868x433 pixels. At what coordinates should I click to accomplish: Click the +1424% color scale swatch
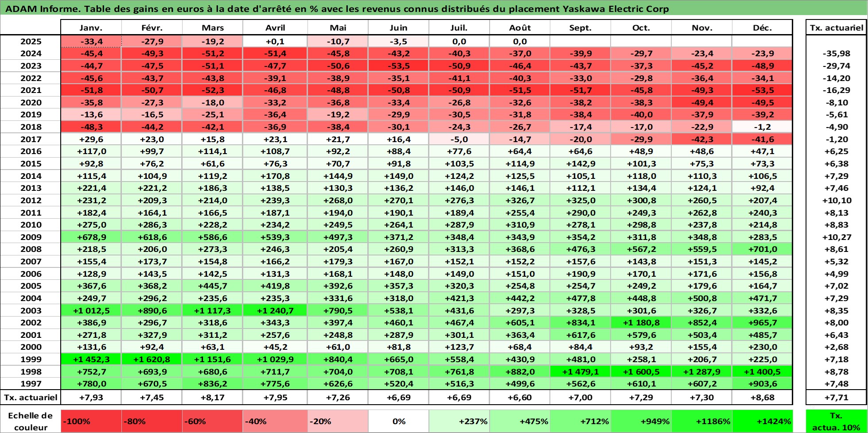(762, 421)
